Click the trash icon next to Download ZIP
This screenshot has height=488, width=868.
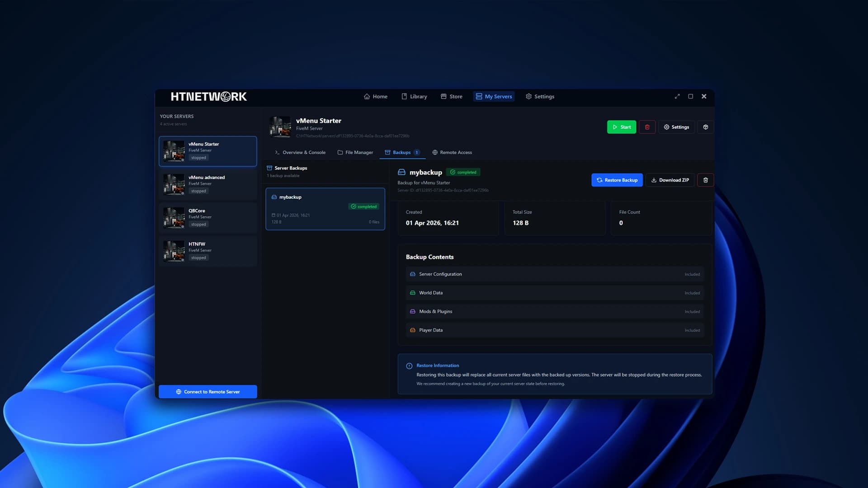(705, 180)
